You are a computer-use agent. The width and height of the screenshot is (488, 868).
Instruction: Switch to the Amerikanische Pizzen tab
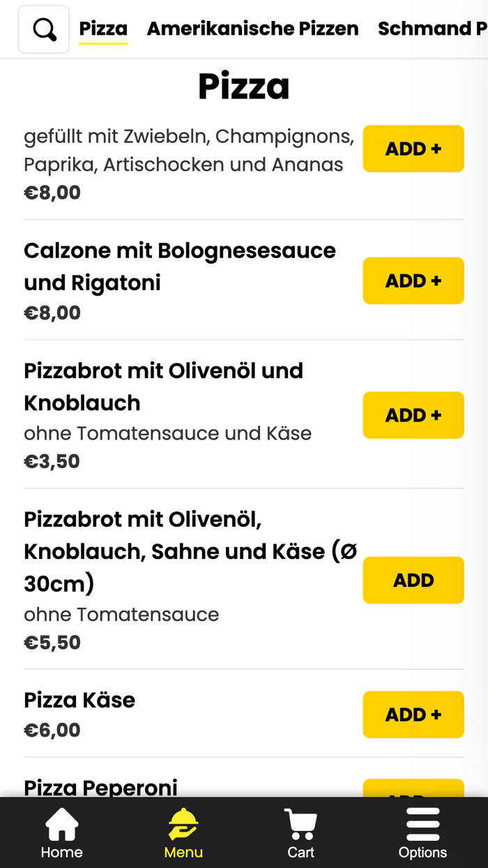(252, 29)
